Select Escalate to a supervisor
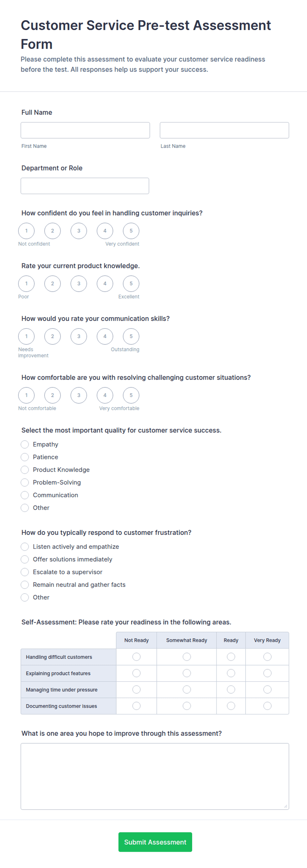307x868 pixels. coord(25,571)
